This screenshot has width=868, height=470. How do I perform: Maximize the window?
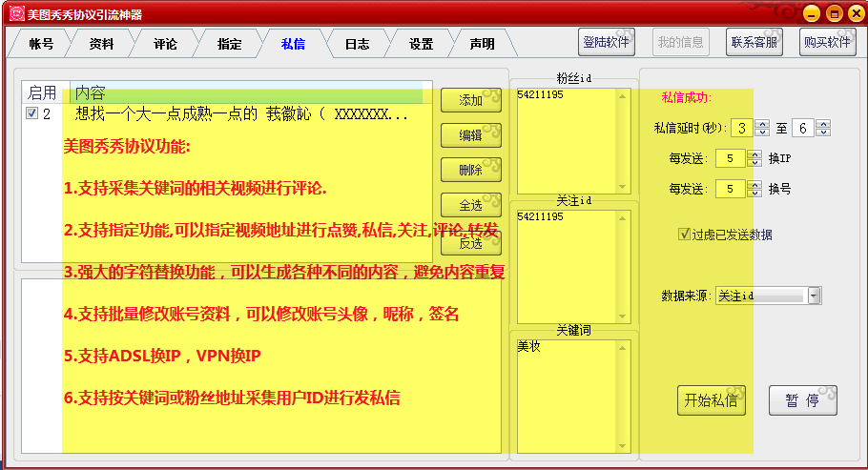835,13
